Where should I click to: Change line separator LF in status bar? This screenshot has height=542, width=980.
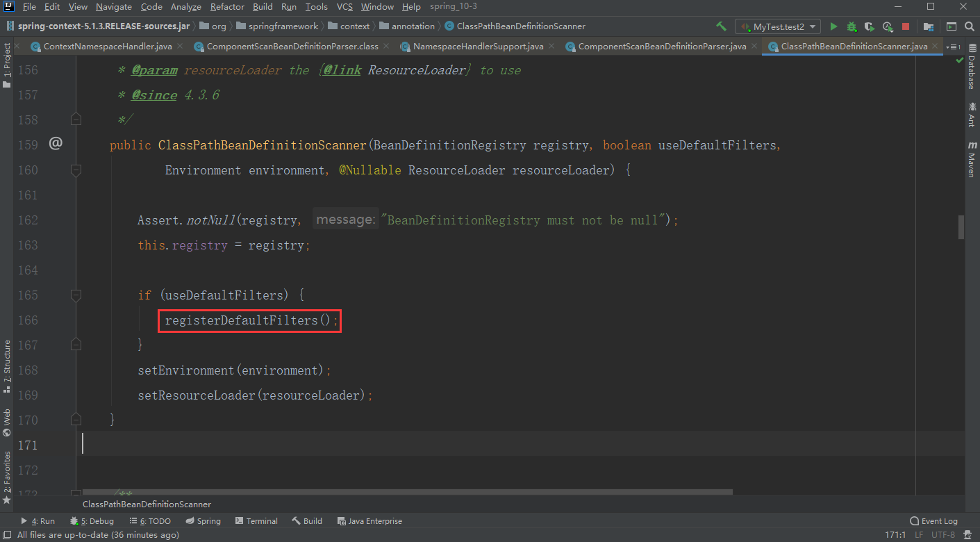point(919,535)
